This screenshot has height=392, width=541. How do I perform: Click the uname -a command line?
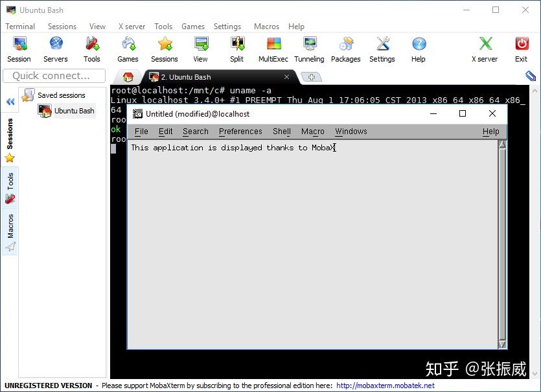(x=191, y=91)
